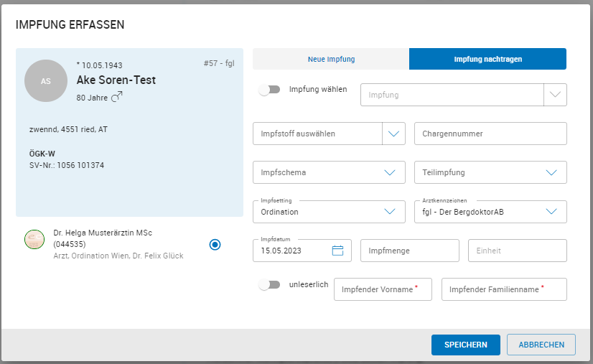Enable the unleserlich toggle switch
Viewport: 593px width, 364px height.
[x=269, y=285]
